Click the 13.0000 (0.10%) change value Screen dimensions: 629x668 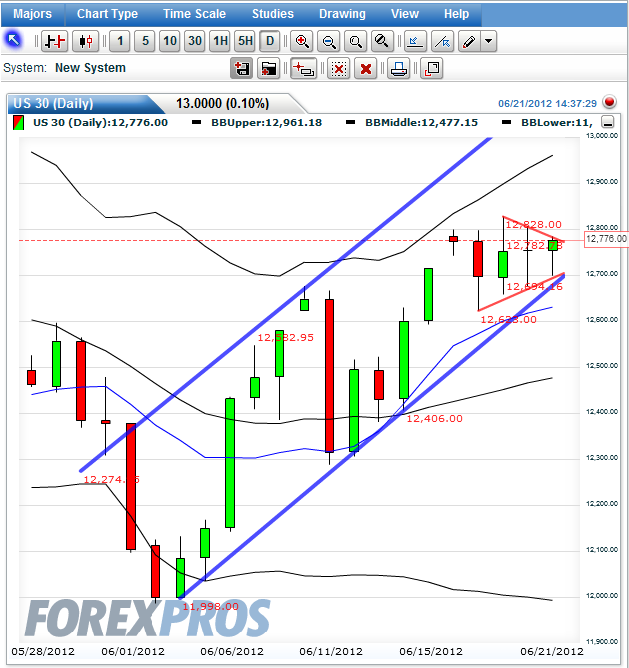222,103
